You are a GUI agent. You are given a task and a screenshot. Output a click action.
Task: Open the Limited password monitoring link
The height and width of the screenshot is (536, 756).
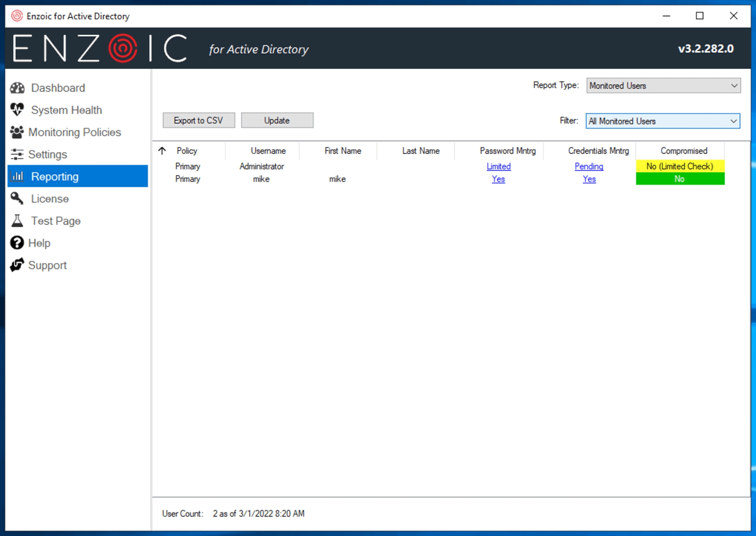498,166
